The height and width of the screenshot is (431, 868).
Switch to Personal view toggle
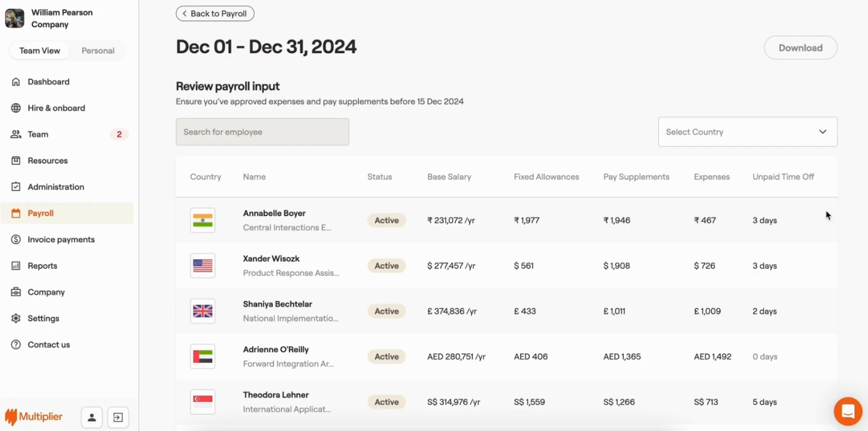98,50
